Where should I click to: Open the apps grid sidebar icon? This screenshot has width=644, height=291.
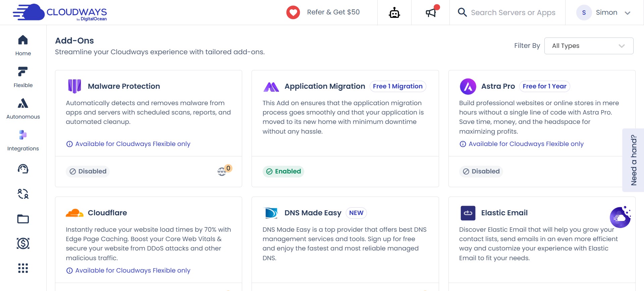click(23, 268)
